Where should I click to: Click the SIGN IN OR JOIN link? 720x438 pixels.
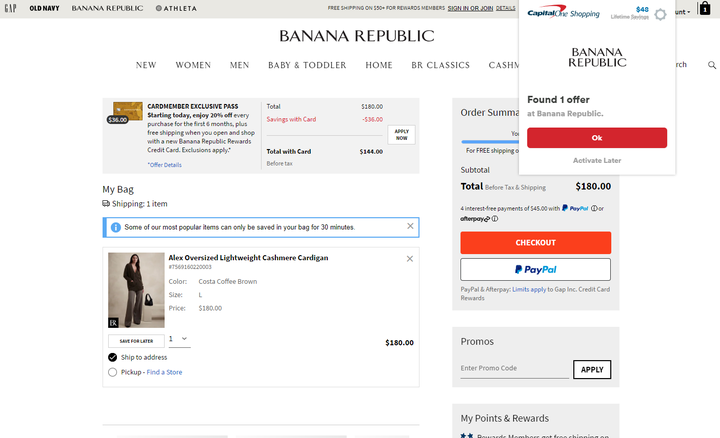[470, 8]
